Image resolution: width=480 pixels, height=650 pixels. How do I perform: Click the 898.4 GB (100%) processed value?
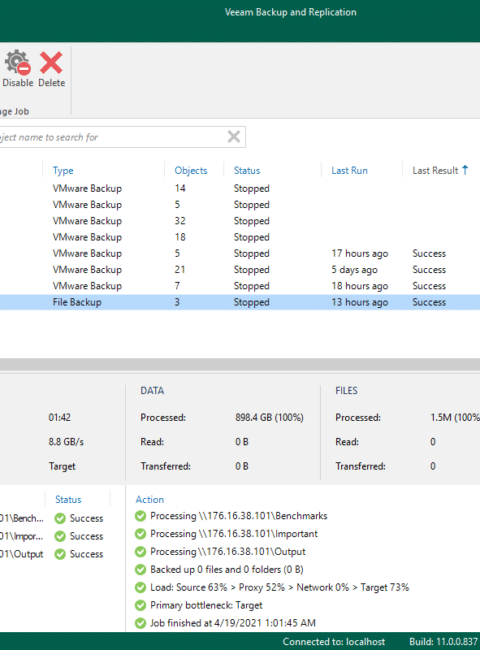click(269, 417)
